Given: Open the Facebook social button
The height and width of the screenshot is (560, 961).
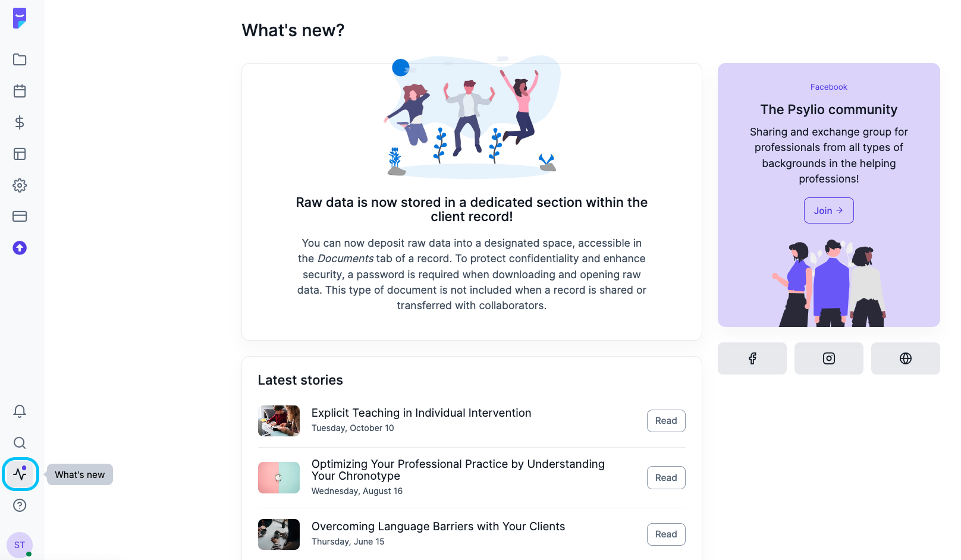Looking at the screenshot, I should (752, 358).
